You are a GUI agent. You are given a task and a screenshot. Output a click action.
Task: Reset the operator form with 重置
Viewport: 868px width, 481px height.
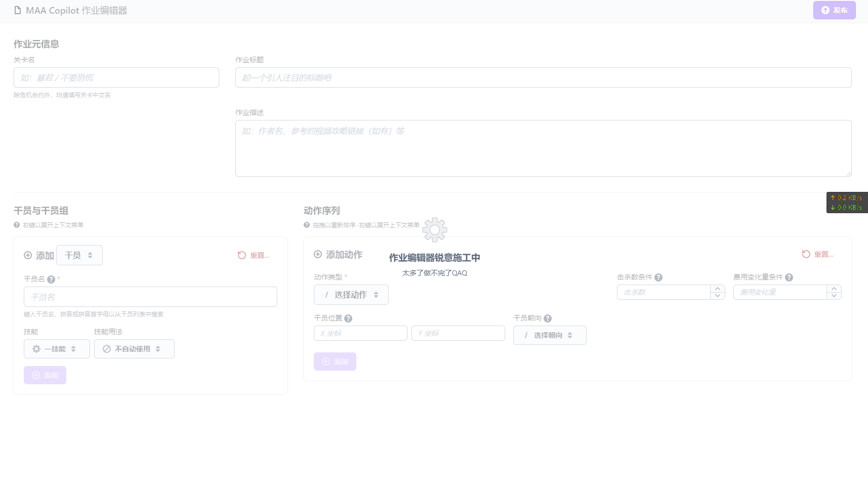point(254,255)
